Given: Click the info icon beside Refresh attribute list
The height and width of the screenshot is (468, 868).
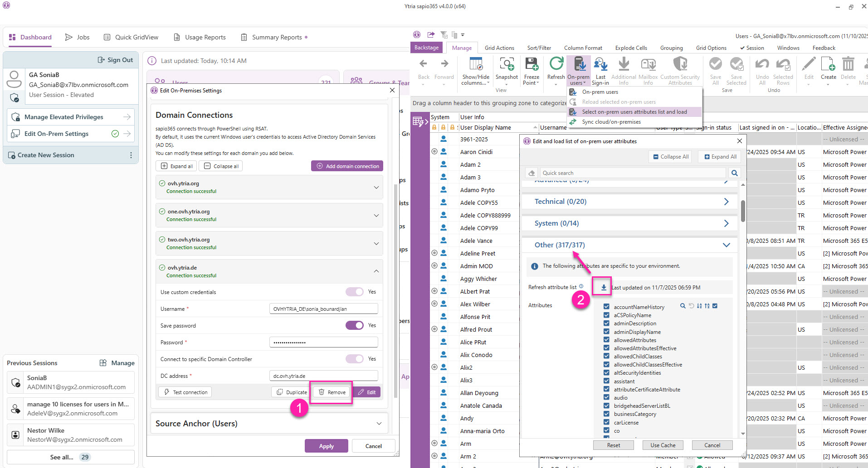Looking at the screenshot, I should click(x=581, y=286).
